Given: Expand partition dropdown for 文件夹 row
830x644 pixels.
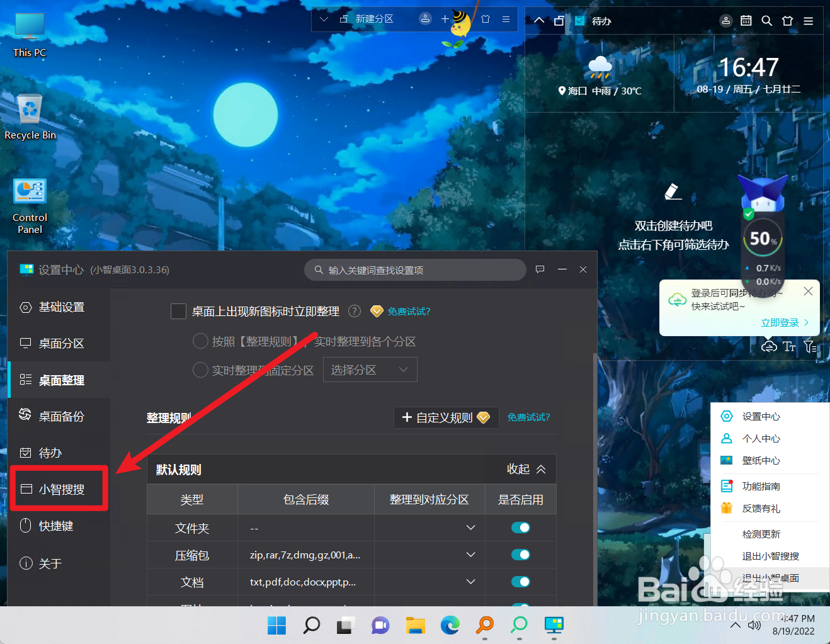Looking at the screenshot, I should (x=470, y=528).
